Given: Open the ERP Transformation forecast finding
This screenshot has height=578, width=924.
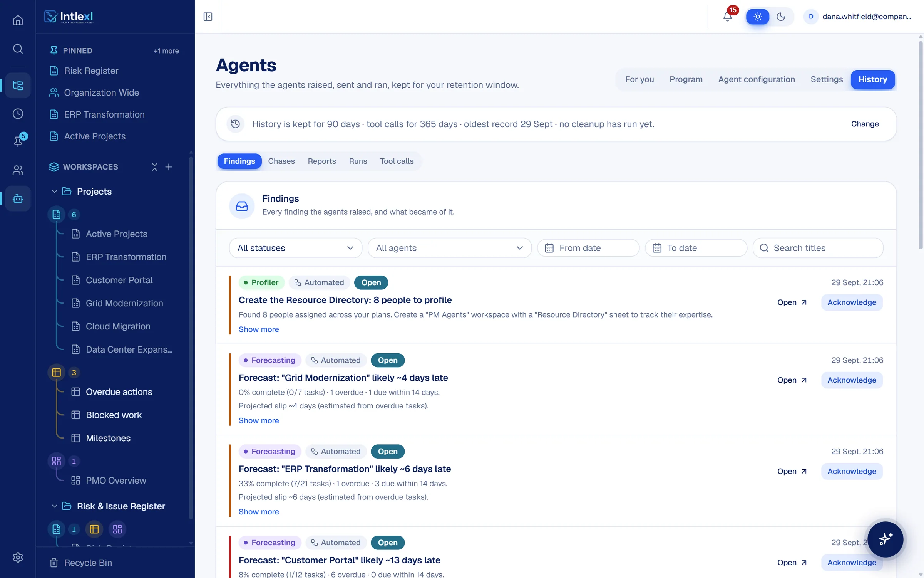Looking at the screenshot, I should coord(792,471).
